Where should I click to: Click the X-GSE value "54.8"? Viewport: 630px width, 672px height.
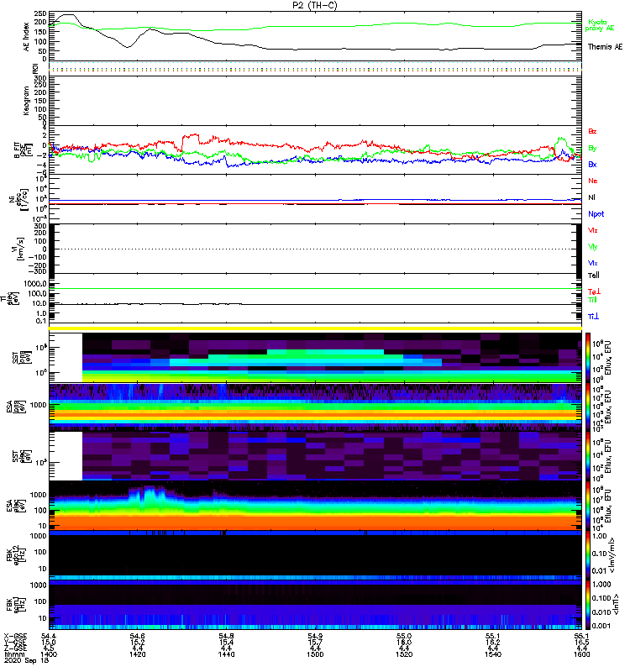pyautogui.click(x=226, y=636)
